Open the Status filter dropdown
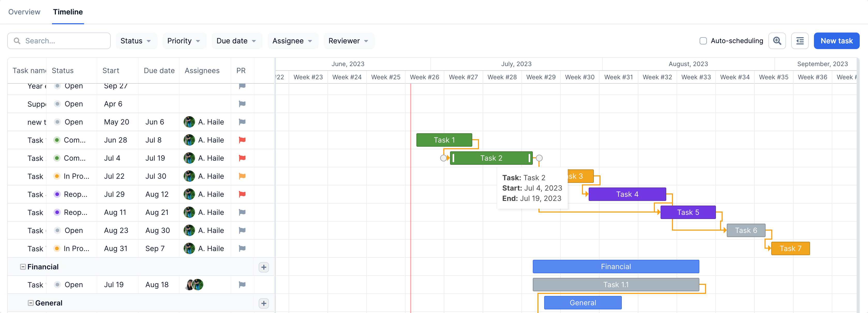This screenshot has height=313, width=868. [136, 41]
